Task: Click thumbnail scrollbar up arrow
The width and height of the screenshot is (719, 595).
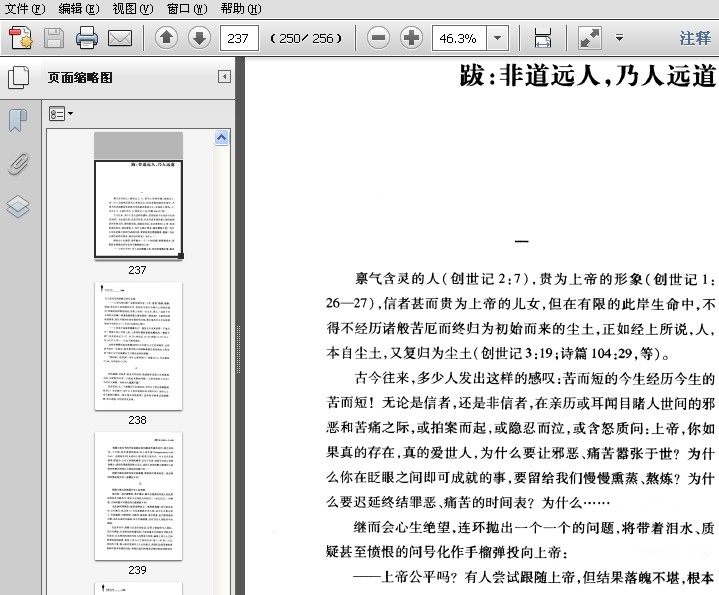Action: click(x=221, y=138)
